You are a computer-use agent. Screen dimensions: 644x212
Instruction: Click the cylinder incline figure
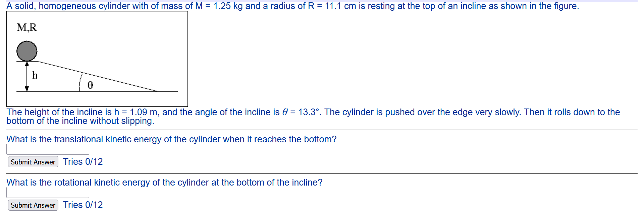click(97, 59)
